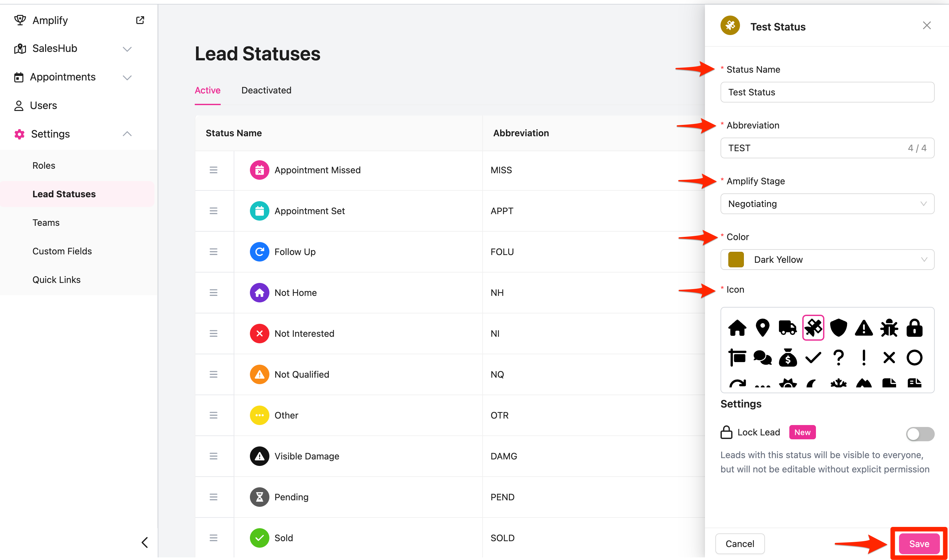The image size is (949, 560).
Task: Expand the SalesHub sidebar menu
Action: (x=127, y=49)
